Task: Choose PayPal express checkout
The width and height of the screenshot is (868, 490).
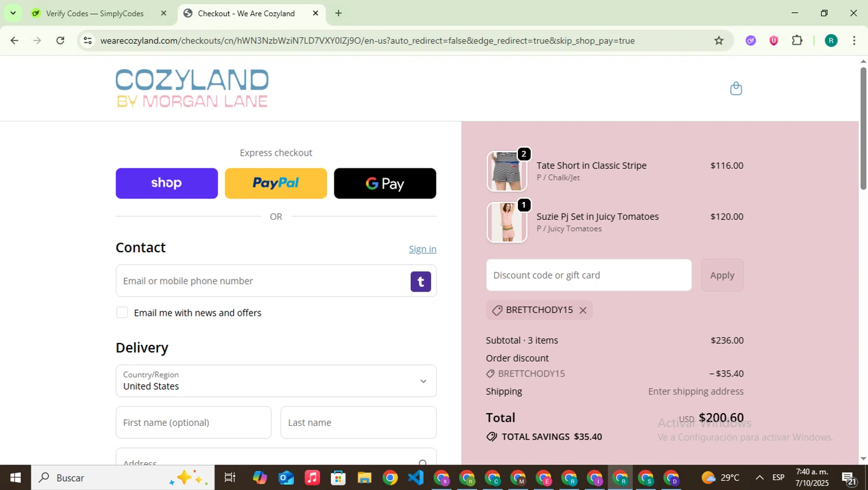Action: (275, 183)
